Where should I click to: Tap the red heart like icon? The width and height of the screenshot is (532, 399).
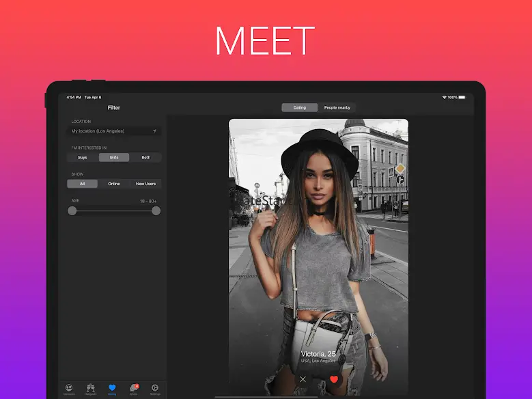click(x=334, y=379)
